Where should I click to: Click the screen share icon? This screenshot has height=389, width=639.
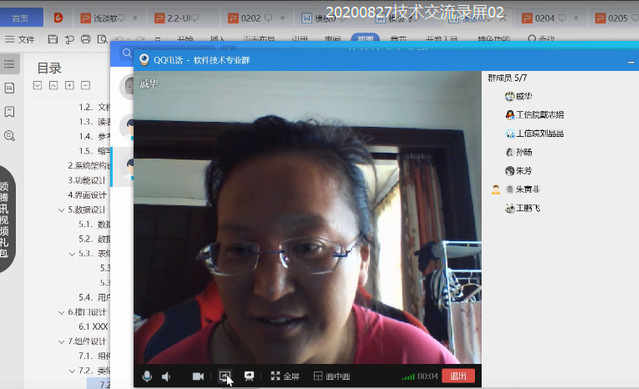pyautogui.click(x=225, y=376)
